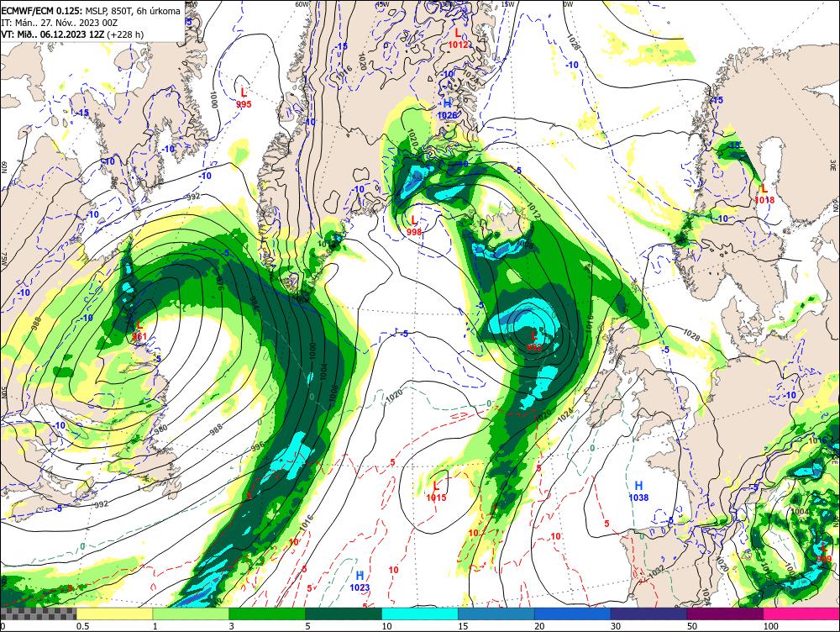This screenshot has height=632, width=840.
Task: Click the 1024 isobar label west of Ireland
Action: [565, 416]
